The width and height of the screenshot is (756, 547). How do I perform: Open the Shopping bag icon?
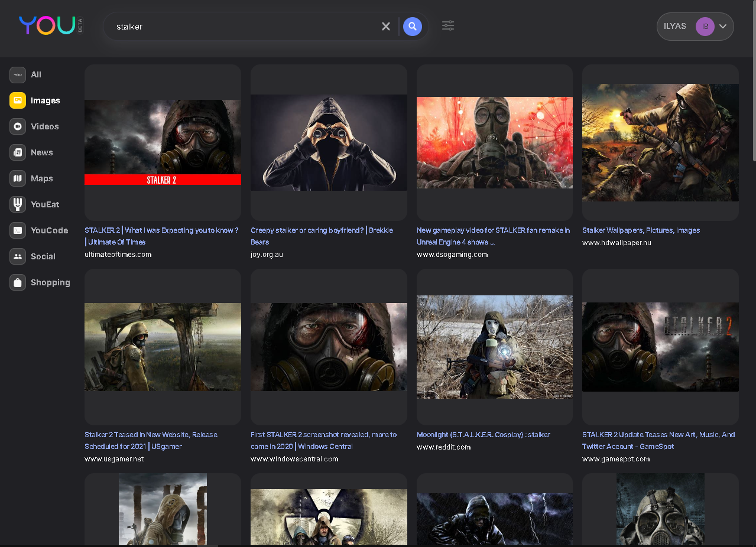tap(18, 282)
